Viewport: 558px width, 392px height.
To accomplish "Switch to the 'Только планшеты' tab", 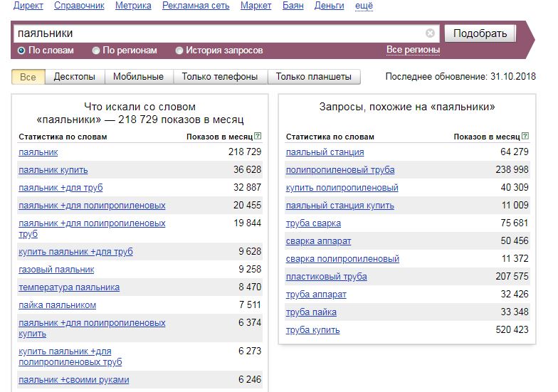I will [x=314, y=77].
